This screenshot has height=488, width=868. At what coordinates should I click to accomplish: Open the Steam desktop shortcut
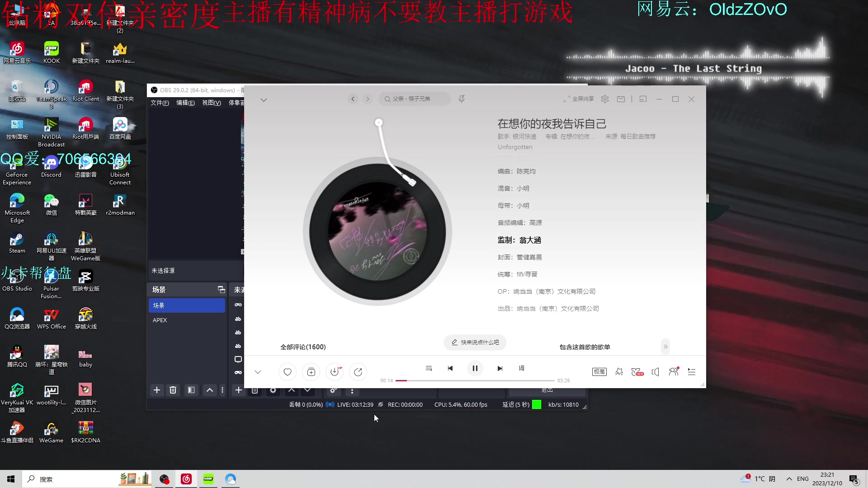point(17,243)
